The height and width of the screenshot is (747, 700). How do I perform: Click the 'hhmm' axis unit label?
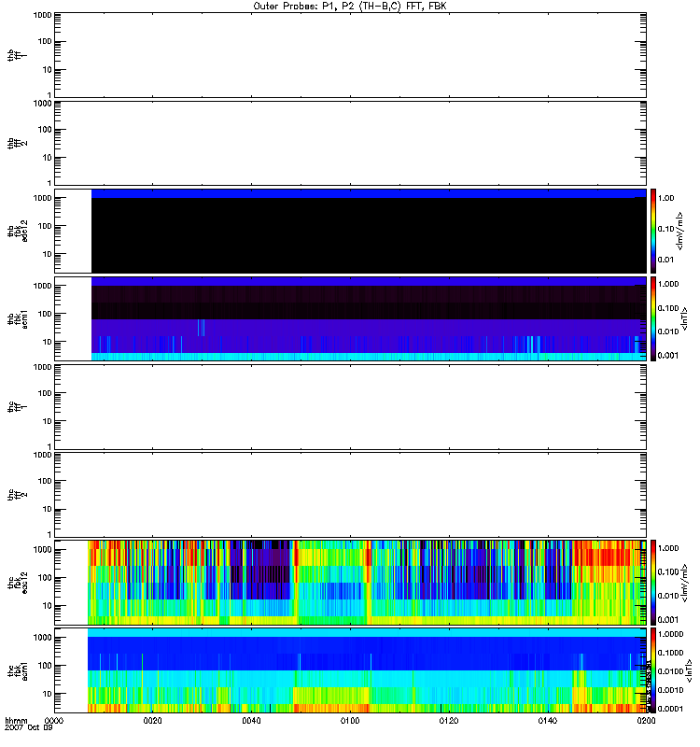point(16,721)
